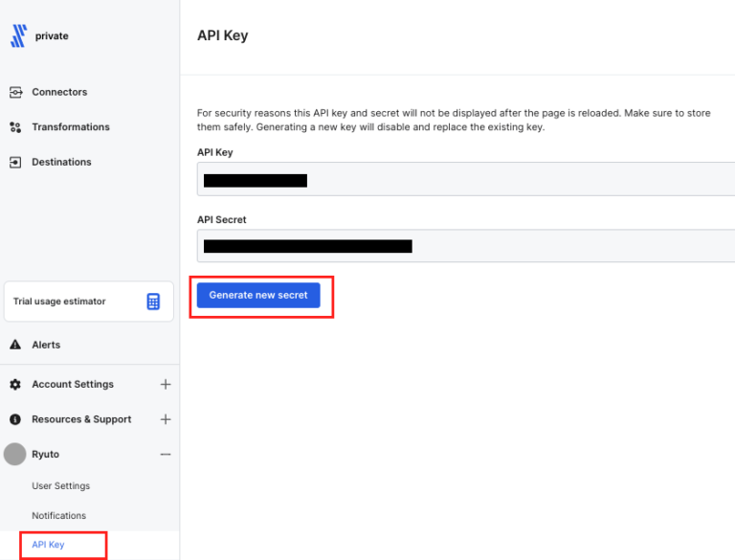Click the Connectors sidebar icon
The width and height of the screenshot is (735, 560).
[15, 92]
